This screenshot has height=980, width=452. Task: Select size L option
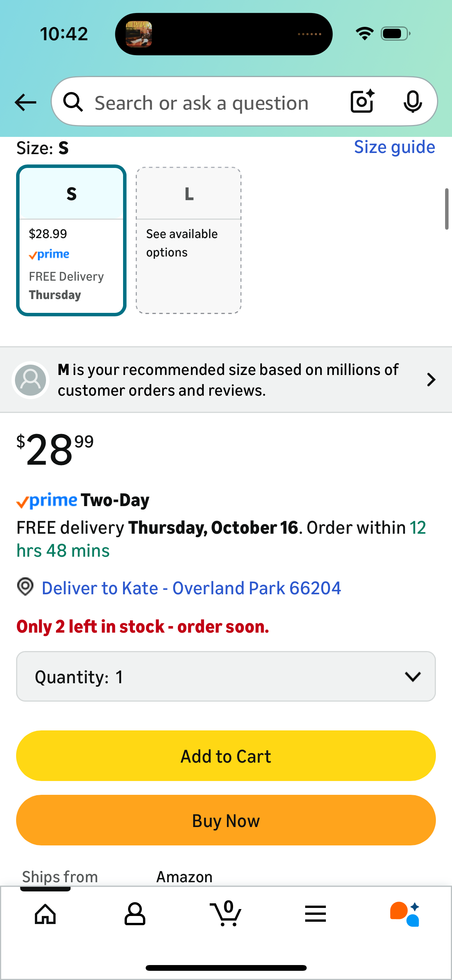pos(189,240)
